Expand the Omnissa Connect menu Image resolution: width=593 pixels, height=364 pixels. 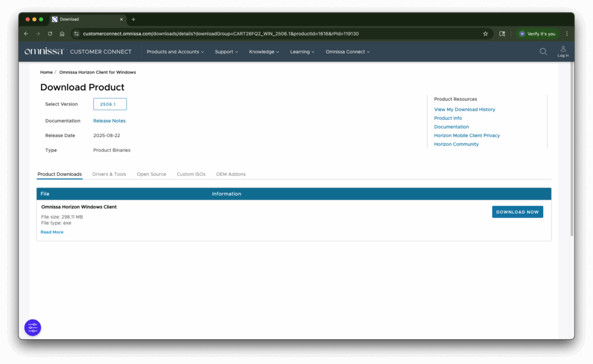coord(348,52)
